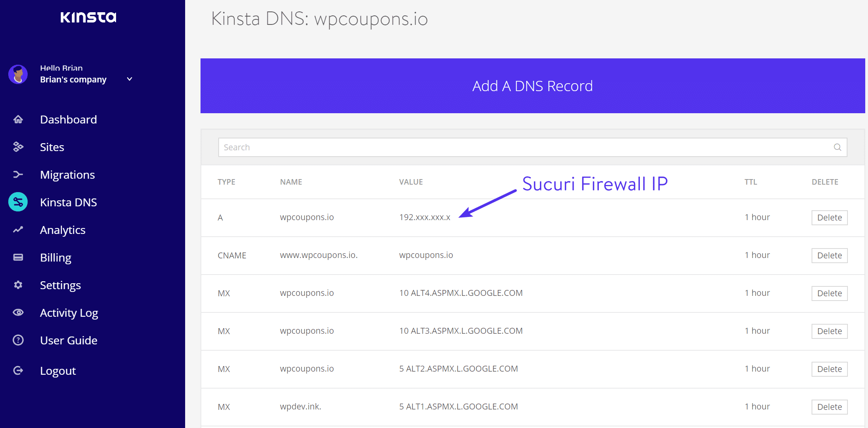Expand the Settings menu item
Viewport: 868px width, 428px height.
tap(61, 285)
